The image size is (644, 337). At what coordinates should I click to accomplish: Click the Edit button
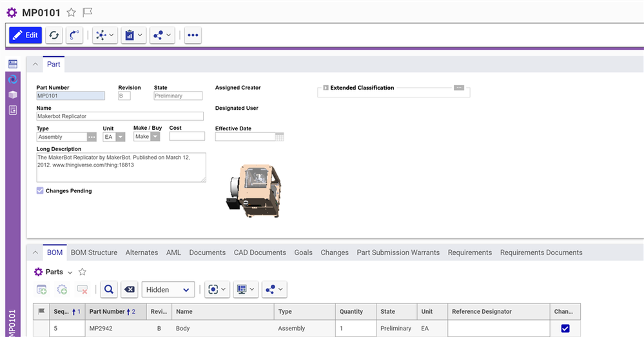click(26, 35)
